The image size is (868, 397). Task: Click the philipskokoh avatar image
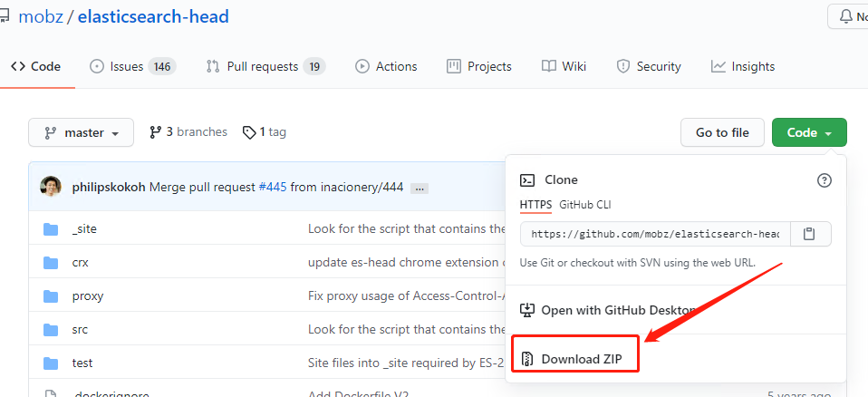point(51,187)
